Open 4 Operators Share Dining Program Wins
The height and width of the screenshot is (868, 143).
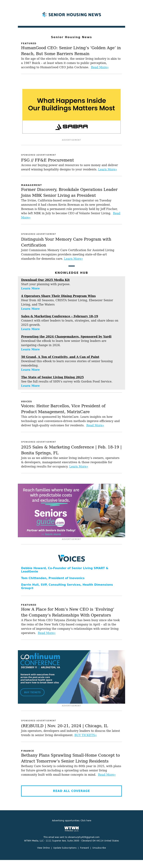58,296
